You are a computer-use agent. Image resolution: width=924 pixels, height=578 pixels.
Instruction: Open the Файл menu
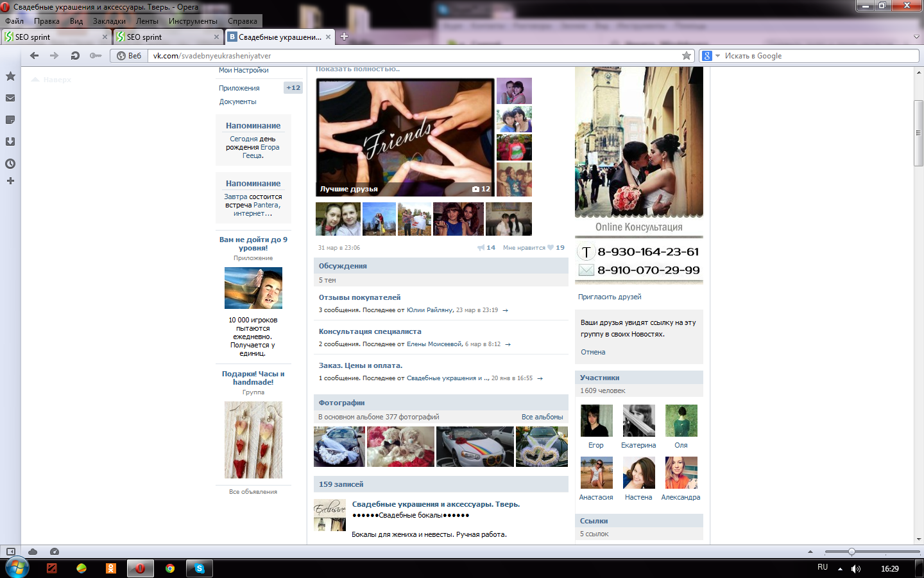(x=14, y=21)
